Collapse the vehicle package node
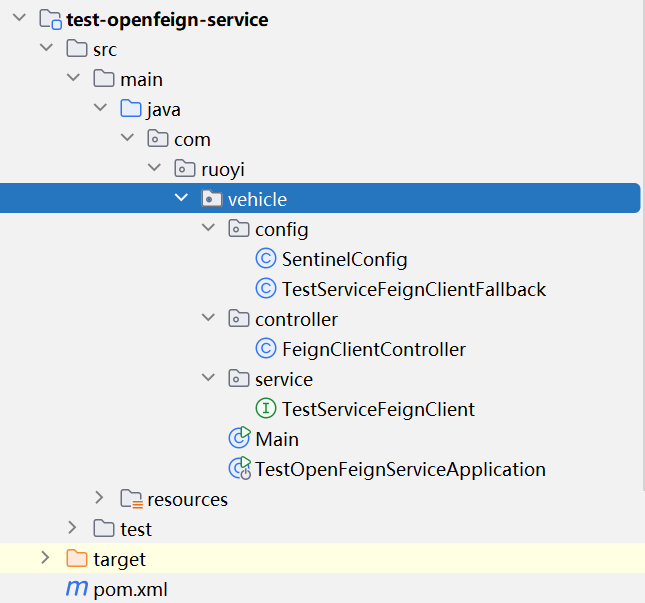Screen dimensions: 645x603 click(181, 199)
